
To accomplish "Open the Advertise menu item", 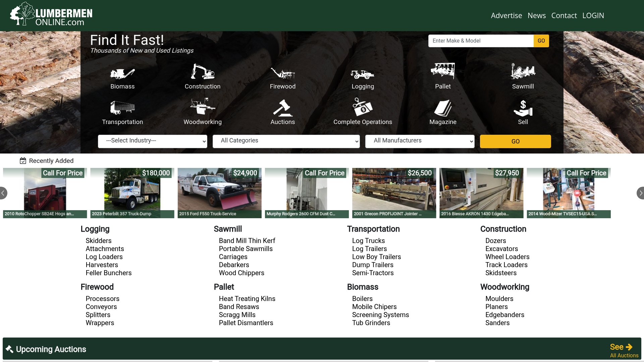I will (506, 15).
